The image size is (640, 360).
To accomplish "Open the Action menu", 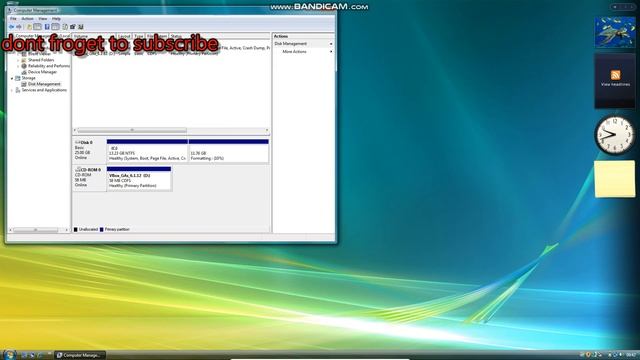I will pos(27,19).
